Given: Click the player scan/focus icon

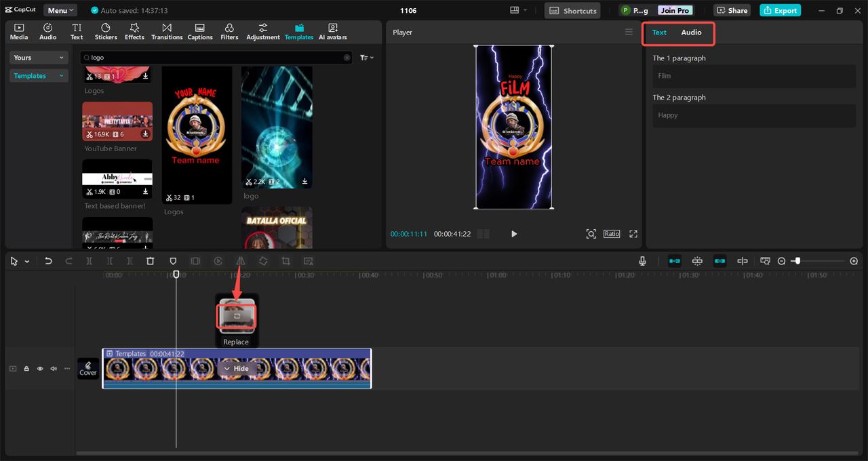Looking at the screenshot, I should (x=591, y=234).
